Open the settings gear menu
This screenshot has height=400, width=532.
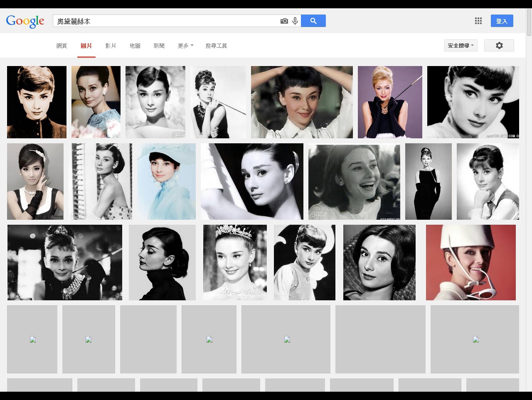(x=499, y=46)
